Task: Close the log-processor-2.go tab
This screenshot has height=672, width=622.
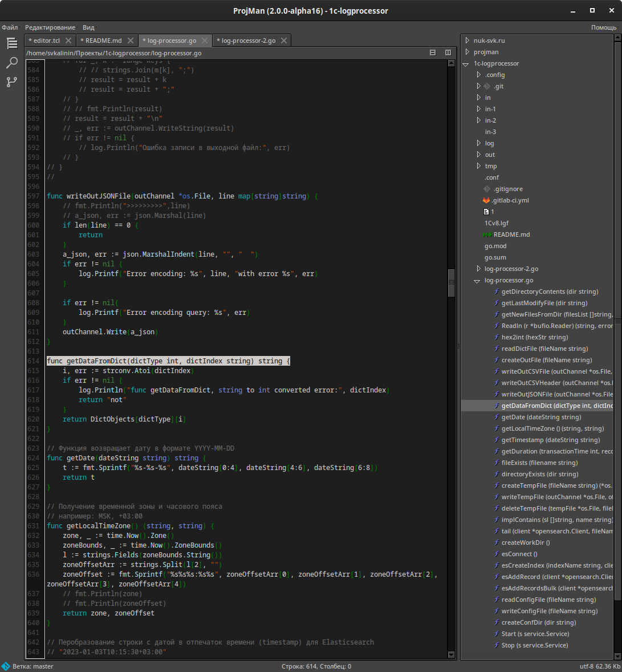Action: pos(284,41)
